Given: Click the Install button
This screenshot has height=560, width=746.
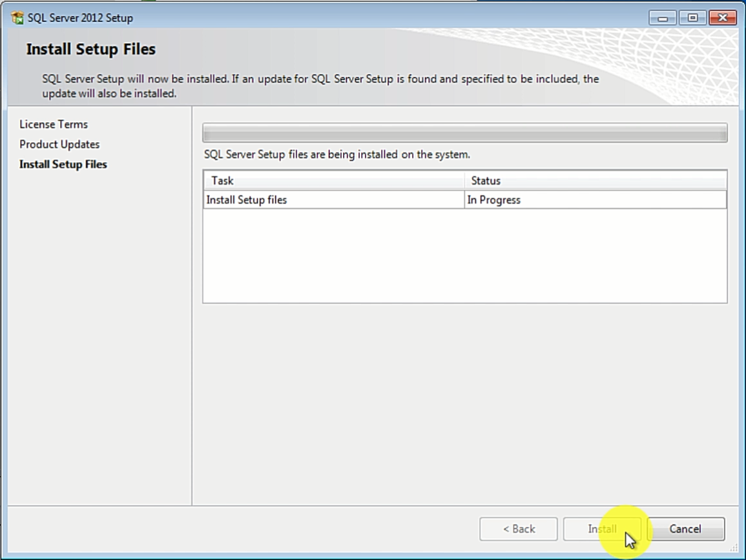Looking at the screenshot, I should pos(603,529).
